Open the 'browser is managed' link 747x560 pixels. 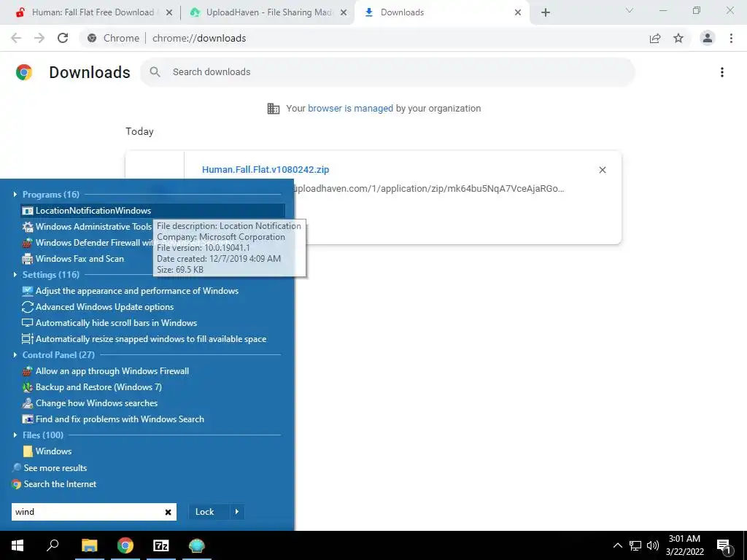(350, 109)
